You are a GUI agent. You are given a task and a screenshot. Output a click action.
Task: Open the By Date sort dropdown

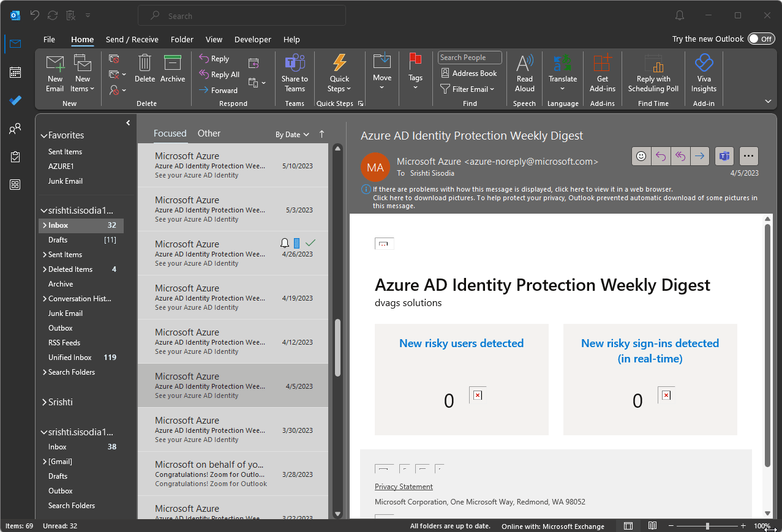[x=292, y=135]
